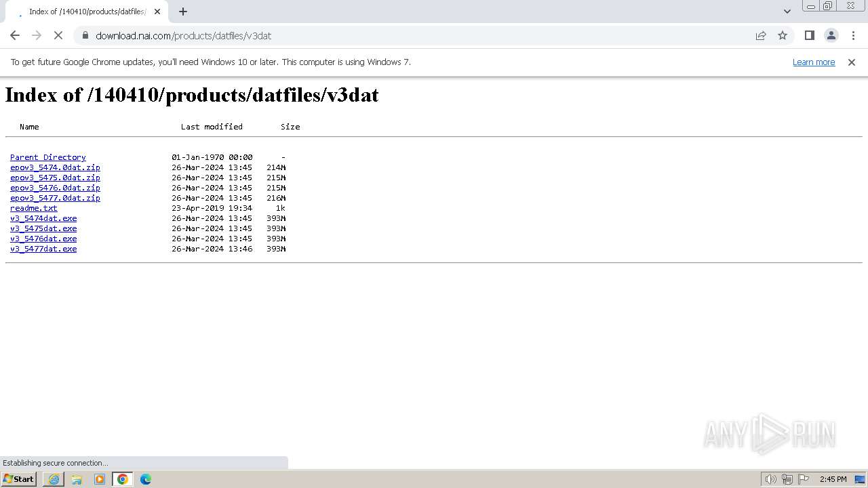Screen dimensions: 868x488
Task: Open the Parent Directory link
Action: (x=48, y=157)
